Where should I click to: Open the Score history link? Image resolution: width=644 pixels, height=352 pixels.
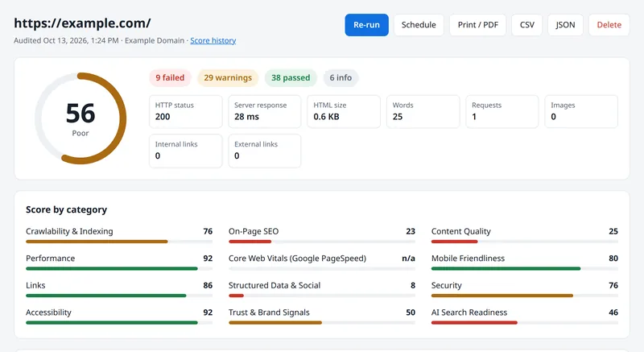pyautogui.click(x=213, y=40)
